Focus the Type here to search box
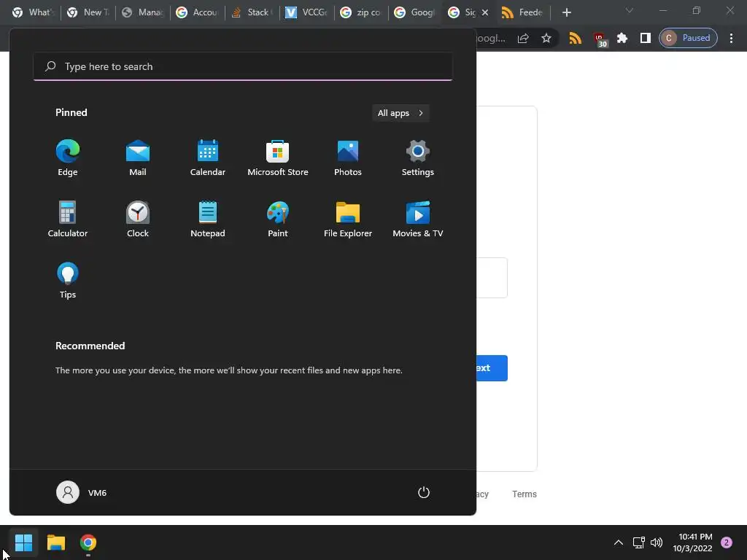This screenshot has height=560, width=747. click(x=243, y=66)
